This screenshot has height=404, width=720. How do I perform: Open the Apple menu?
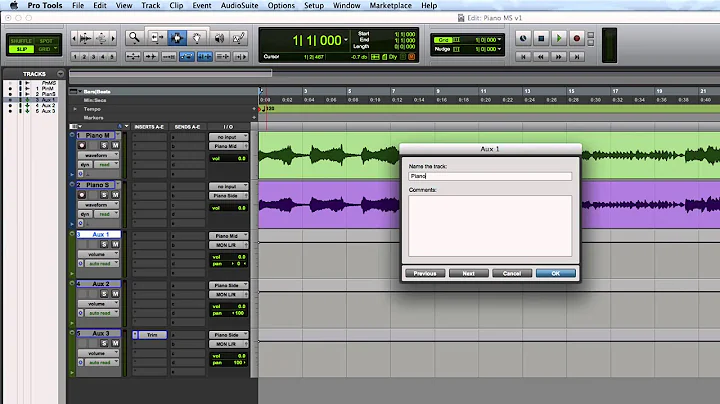[14, 6]
